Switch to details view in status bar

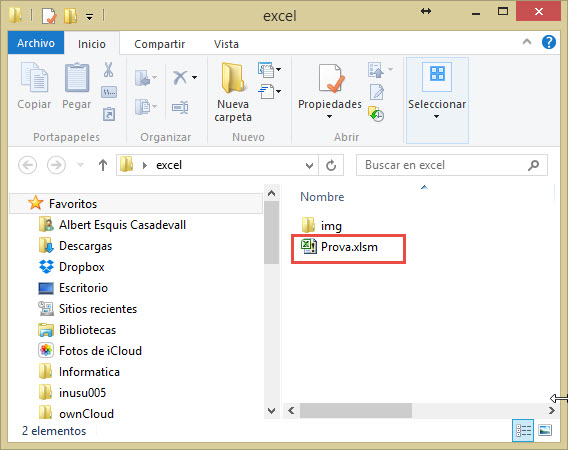[523, 430]
